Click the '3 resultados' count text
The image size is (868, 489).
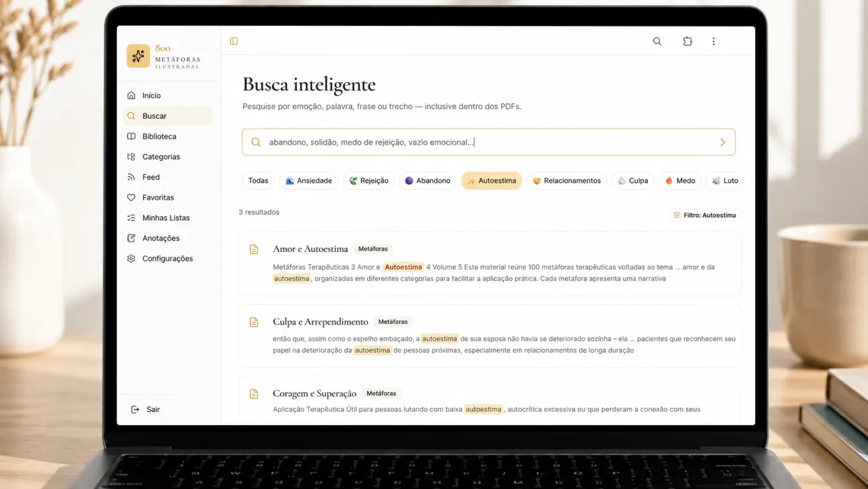(259, 212)
